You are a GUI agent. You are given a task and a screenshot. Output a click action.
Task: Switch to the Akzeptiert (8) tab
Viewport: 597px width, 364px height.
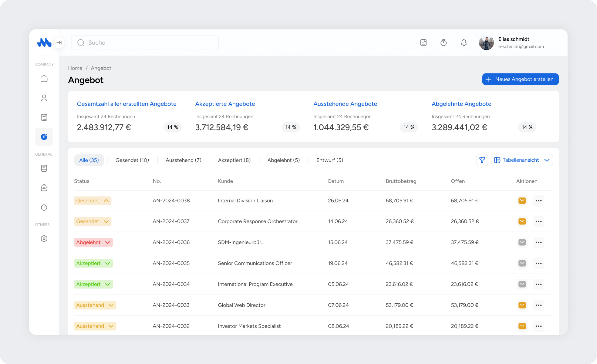(234, 160)
